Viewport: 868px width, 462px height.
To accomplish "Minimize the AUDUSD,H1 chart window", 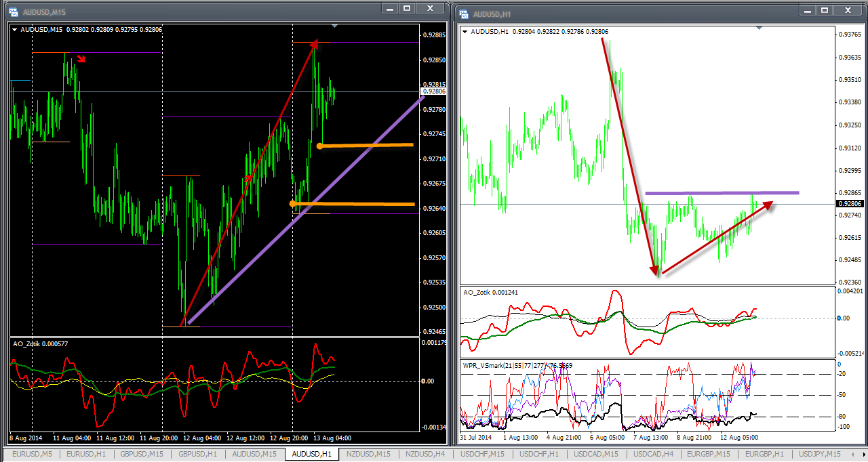I will [x=805, y=10].
